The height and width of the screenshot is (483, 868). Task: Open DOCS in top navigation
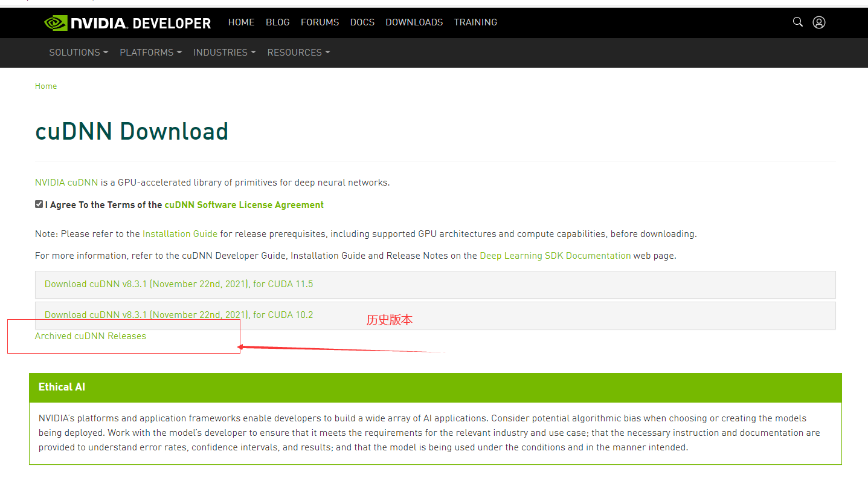(362, 22)
